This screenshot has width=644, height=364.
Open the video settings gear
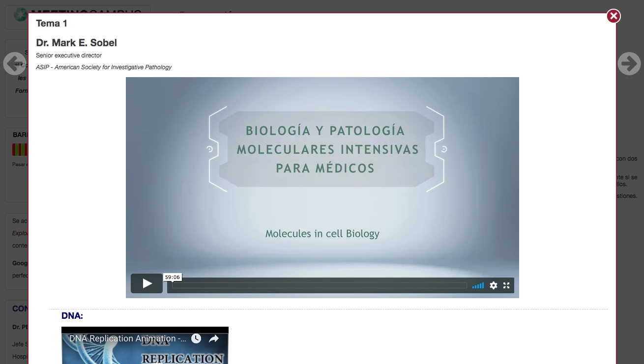tap(494, 285)
